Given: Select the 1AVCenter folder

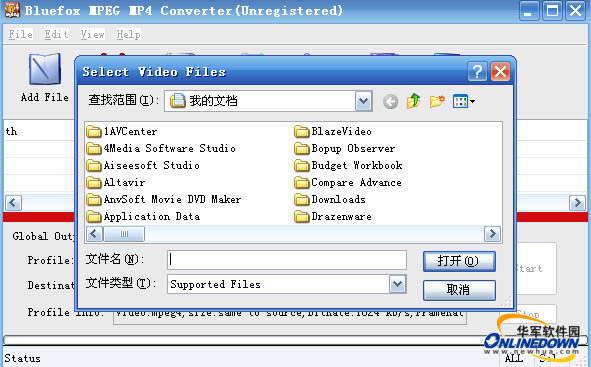Looking at the screenshot, I should pyautogui.click(x=122, y=132).
